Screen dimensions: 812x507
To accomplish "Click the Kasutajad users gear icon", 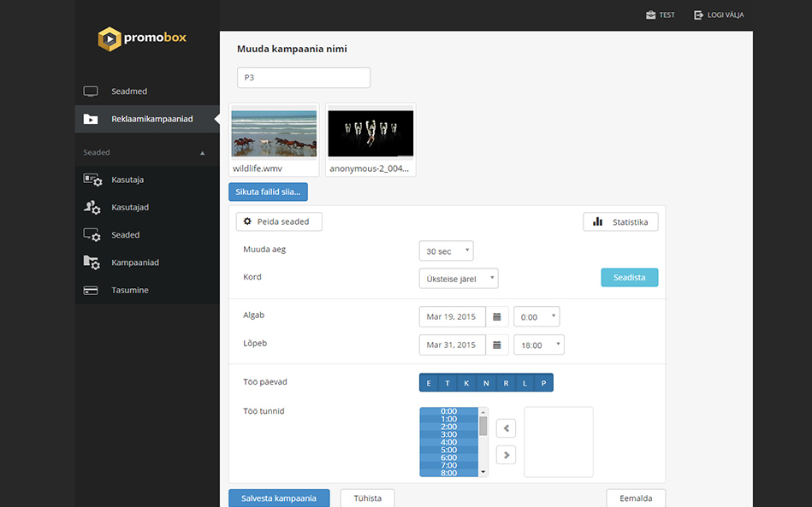I will tap(92, 207).
